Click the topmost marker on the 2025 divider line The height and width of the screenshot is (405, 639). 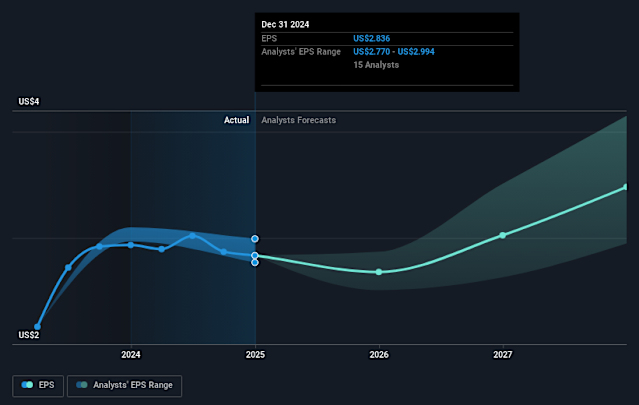255,239
